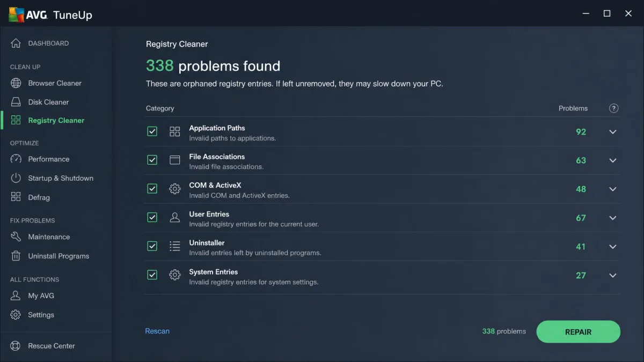Select Performance in the Optimize section
The image size is (644, 362).
tap(49, 159)
